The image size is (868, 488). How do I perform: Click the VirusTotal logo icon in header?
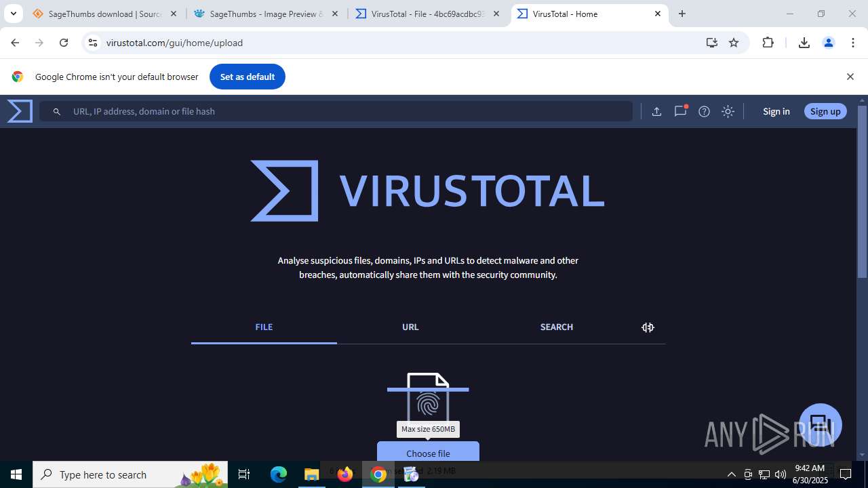pyautogui.click(x=20, y=111)
